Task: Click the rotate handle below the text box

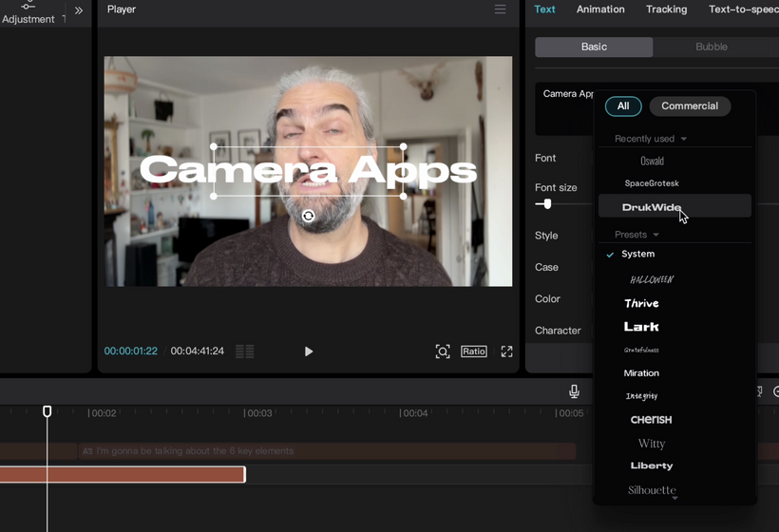Action: click(x=308, y=217)
